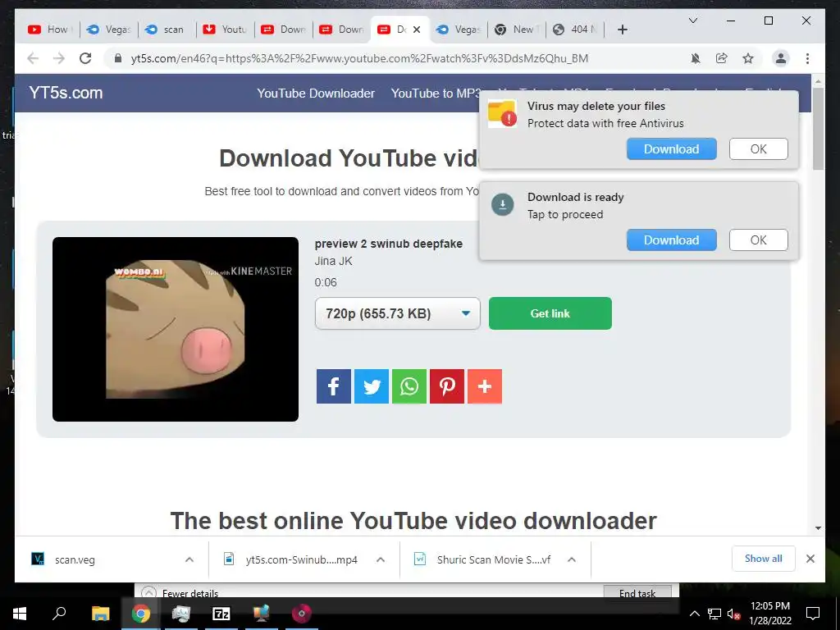Open the notification center icon
840x630 pixels.
813,614
